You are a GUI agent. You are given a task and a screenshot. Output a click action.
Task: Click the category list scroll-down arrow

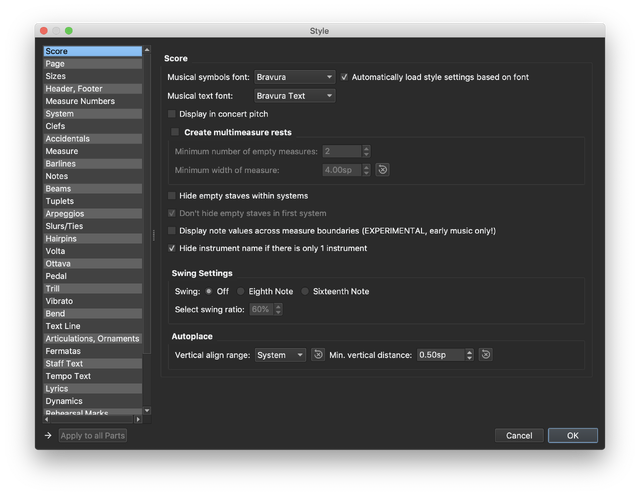[x=147, y=410]
